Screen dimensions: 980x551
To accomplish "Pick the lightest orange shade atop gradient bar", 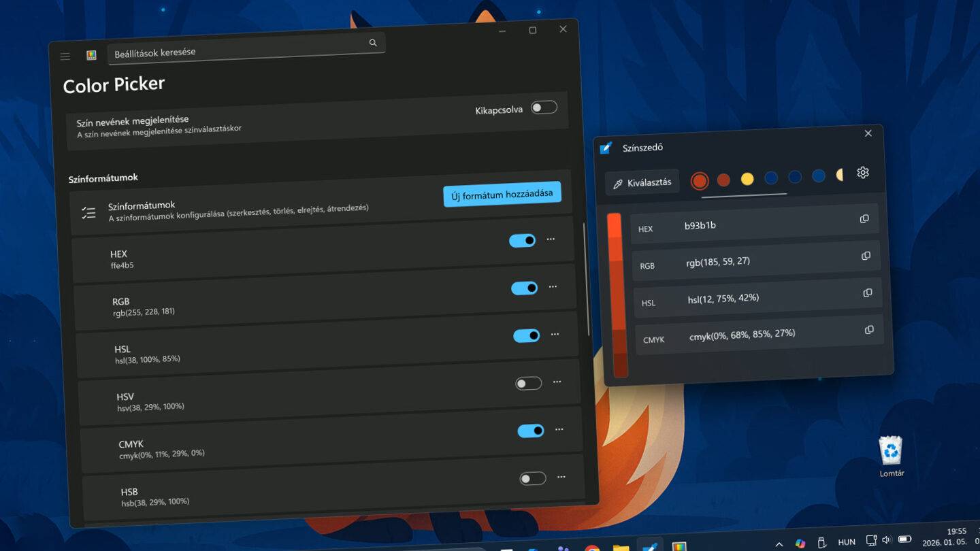I will (x=614, y=224).
